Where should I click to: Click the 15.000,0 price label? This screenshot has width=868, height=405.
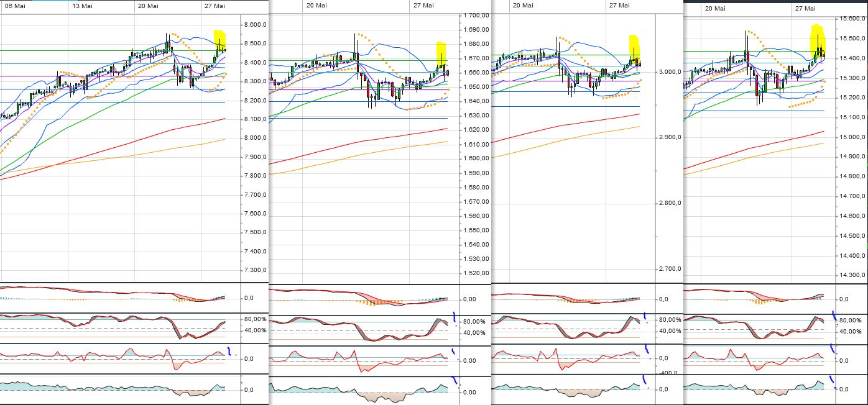(x=852, y=137)
